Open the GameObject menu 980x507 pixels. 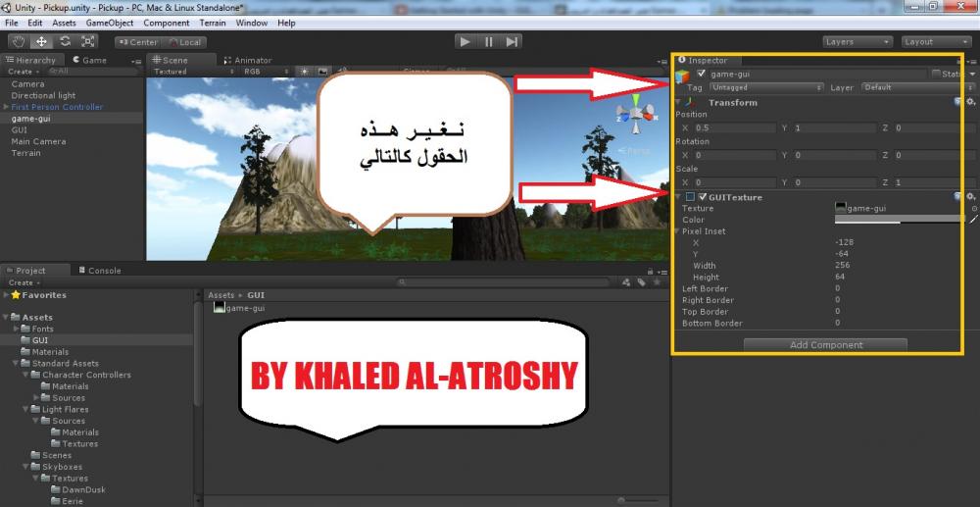point(110,23)
